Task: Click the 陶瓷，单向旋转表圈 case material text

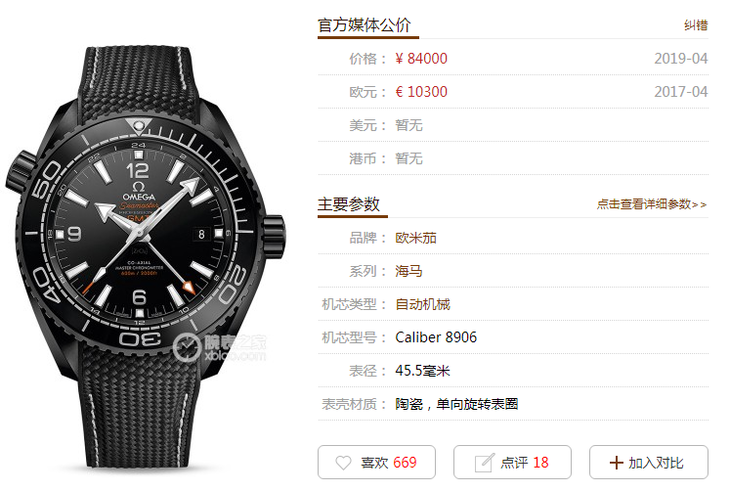Action: pyautogui.click(x=457, y=404)
